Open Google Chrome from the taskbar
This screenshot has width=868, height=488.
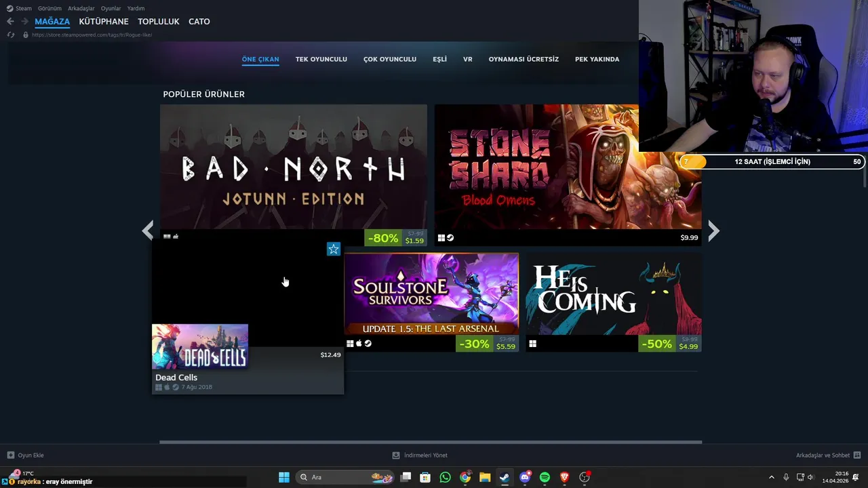pos(465,477)
